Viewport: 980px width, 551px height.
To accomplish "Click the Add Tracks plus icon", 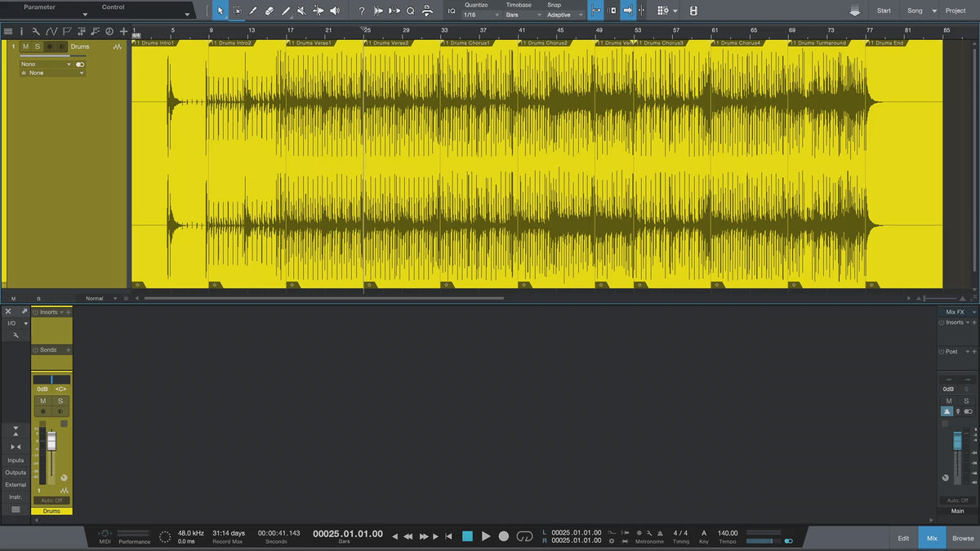I will click(123, 31).
